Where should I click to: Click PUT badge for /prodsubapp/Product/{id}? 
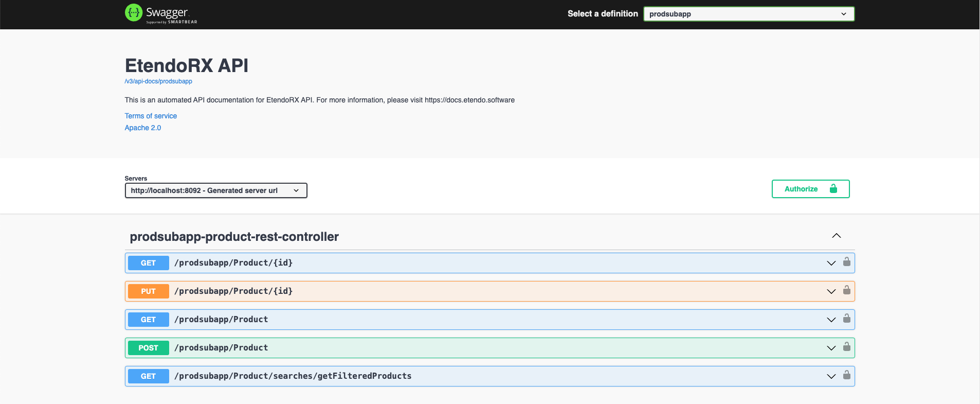coord(148,291)
